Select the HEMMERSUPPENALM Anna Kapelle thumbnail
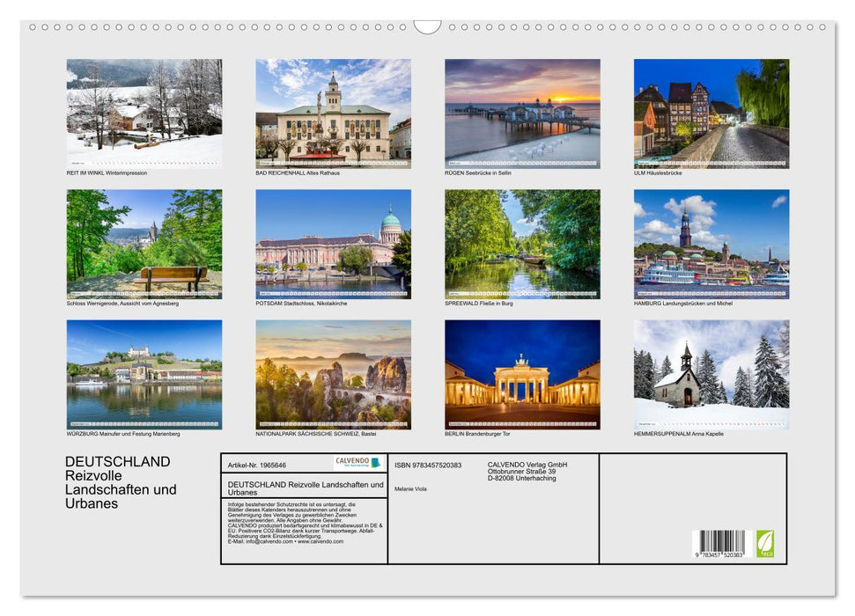The image size is (855, 616). tap(711, 371)
